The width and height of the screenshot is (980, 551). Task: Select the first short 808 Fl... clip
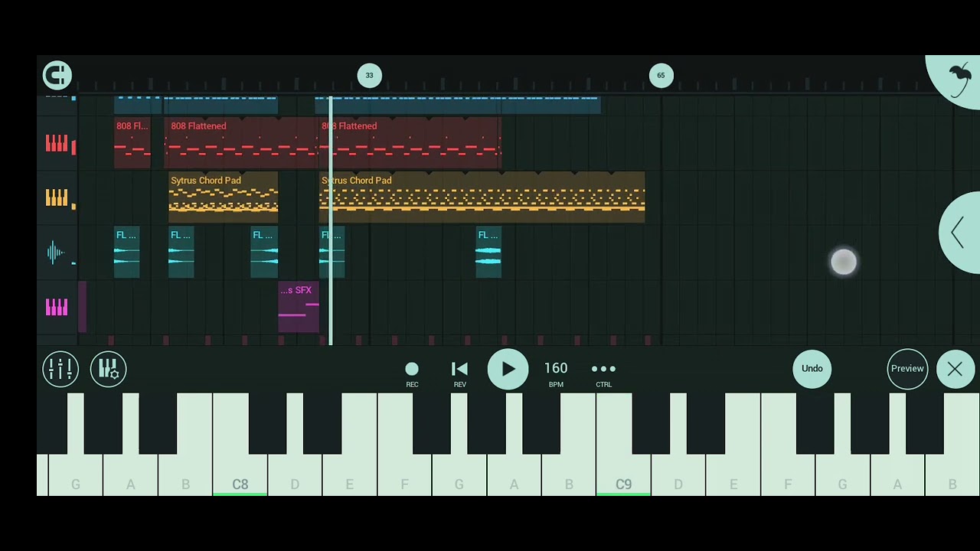click(132, 143)
